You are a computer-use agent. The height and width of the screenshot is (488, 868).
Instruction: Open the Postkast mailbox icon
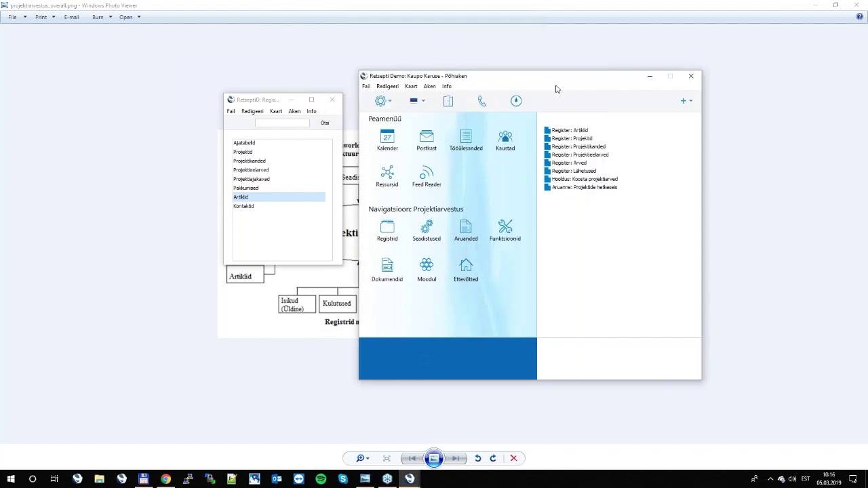(x=427, y=136)
